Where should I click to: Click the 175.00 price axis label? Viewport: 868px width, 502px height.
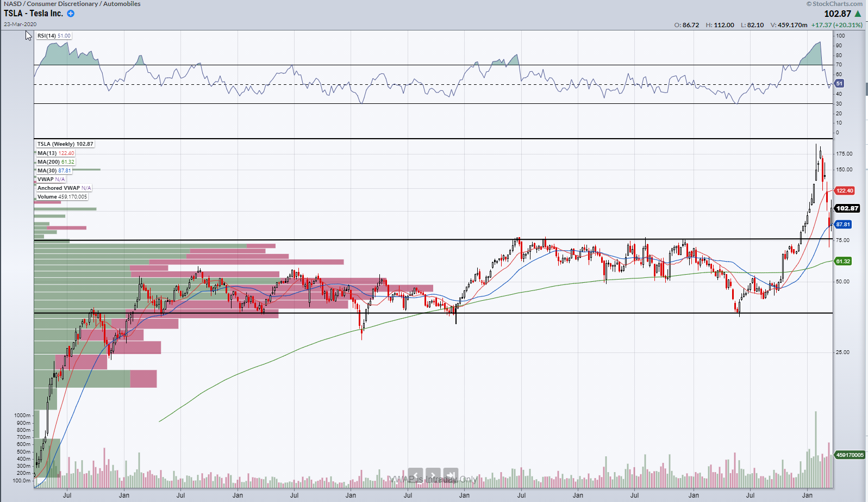pos(844,153)
